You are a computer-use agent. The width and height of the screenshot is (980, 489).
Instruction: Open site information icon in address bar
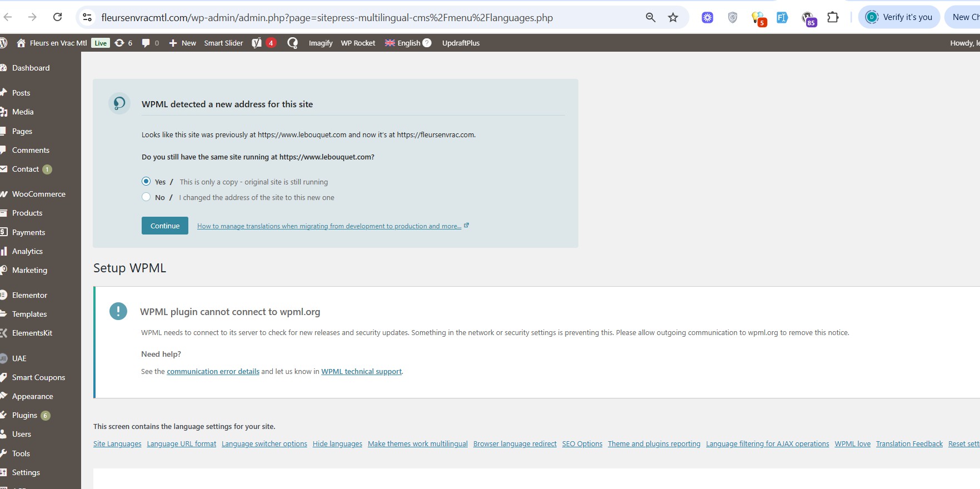pos(87,17)
